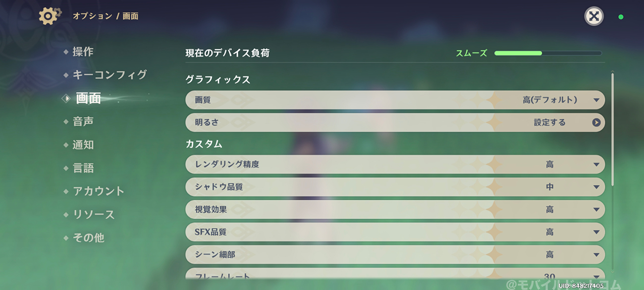Switch to the 操作 tab

point(83,52)
